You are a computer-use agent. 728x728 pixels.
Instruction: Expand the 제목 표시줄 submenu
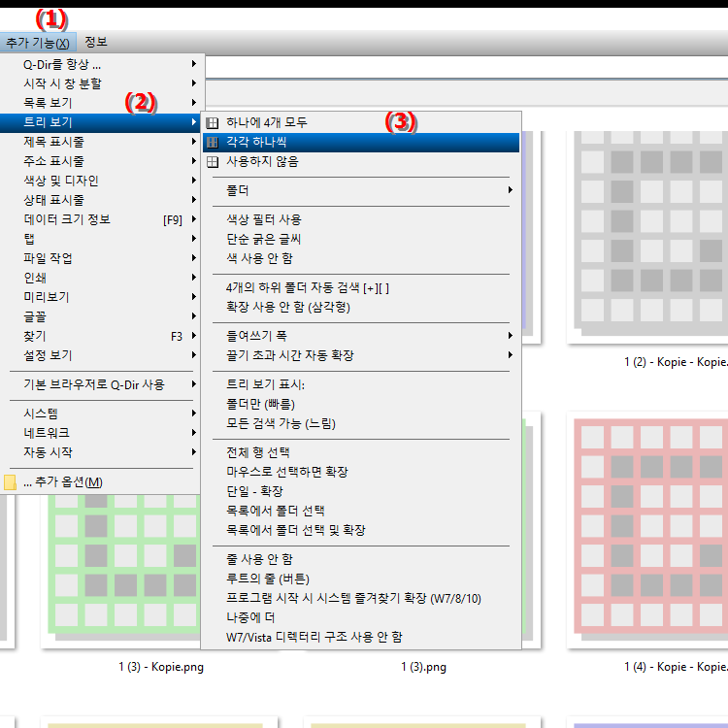click(101, 142)
